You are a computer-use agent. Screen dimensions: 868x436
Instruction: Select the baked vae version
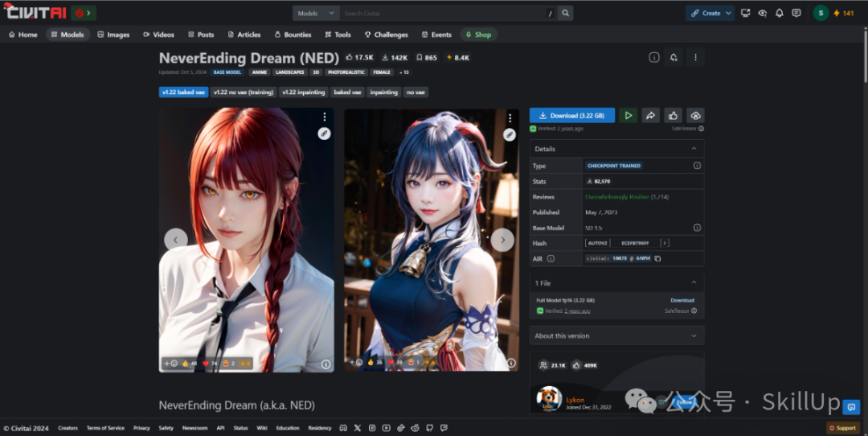pos(347,92)
